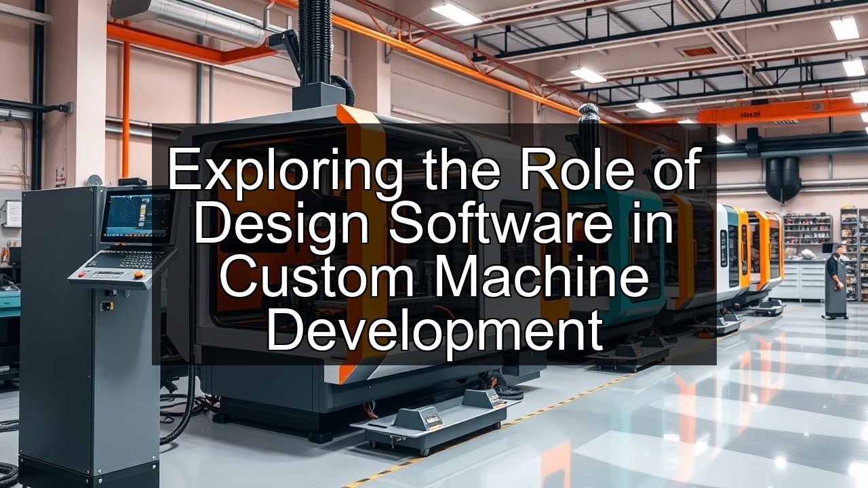Click the ceiling light fixture at top center
Screen dimensions: 868x488
coord(456,13)
